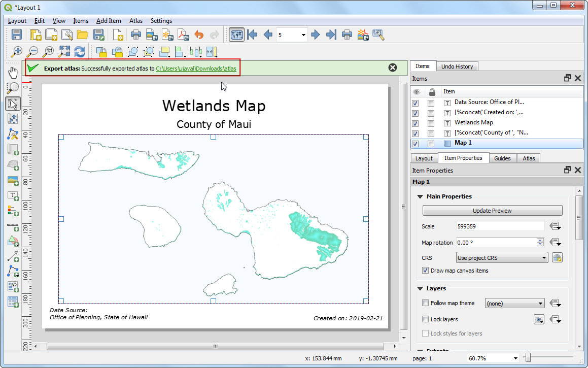This screenshot has height=368, width=588.
Task: Uncheck Draw map canvas items
Action: tap(425, 271)
